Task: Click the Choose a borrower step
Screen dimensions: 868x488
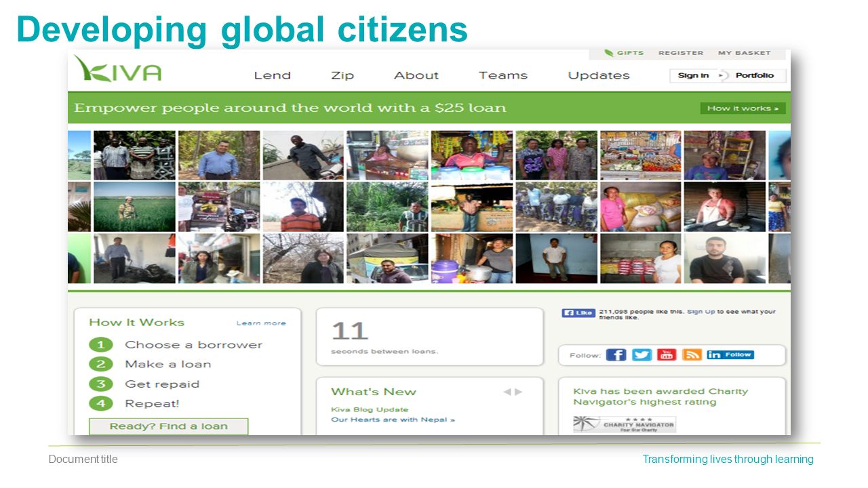Action: 193,344
